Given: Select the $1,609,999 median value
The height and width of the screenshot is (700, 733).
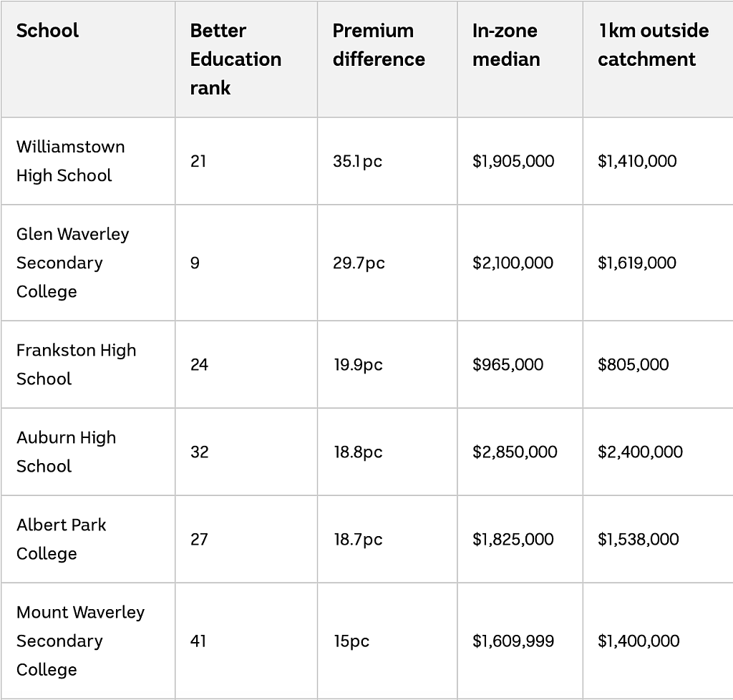Looking at the screenshot, I should 513,641.
